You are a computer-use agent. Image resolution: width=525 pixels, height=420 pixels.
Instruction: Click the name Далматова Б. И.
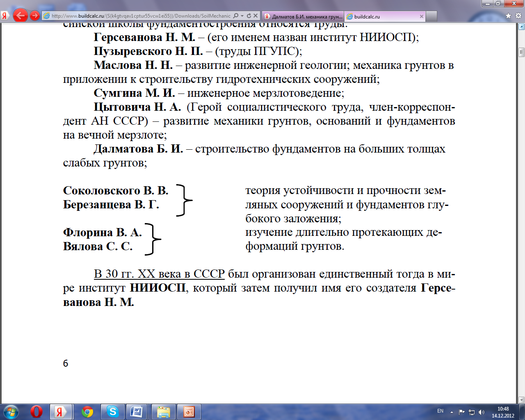coord(138,149)
